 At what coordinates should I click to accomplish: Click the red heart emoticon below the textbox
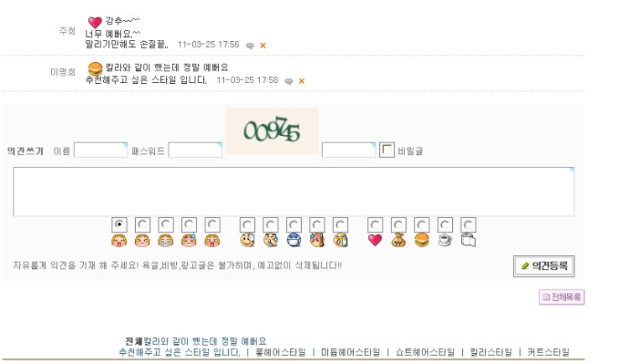(375, 240)
